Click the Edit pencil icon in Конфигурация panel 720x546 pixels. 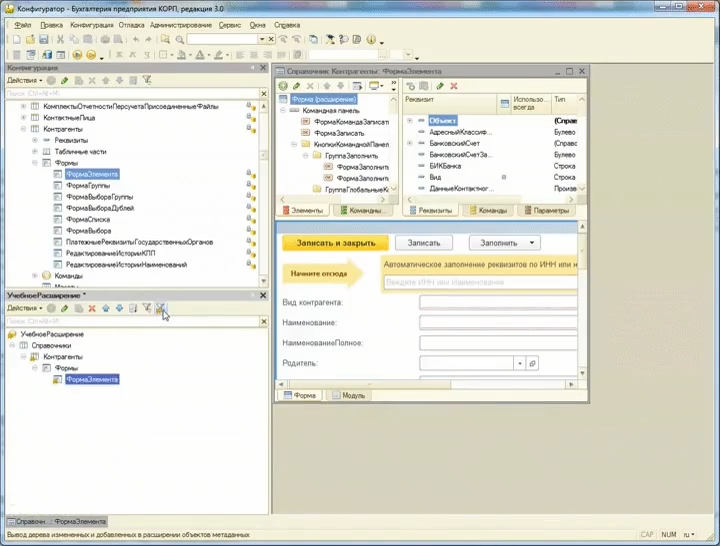pyautogui.click(x=65, y=80)
